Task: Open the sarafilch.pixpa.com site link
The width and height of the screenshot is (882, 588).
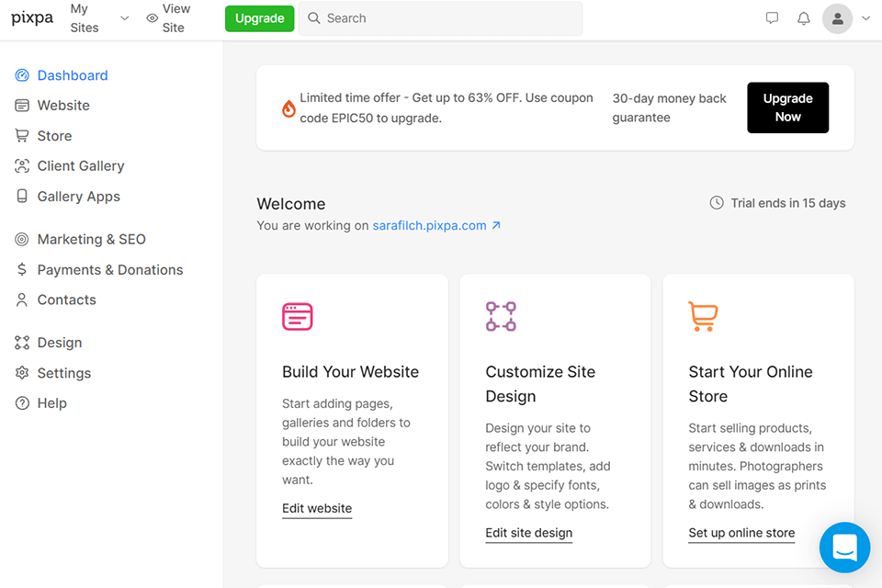Action: pyautogui.click(x=430, y=225)
